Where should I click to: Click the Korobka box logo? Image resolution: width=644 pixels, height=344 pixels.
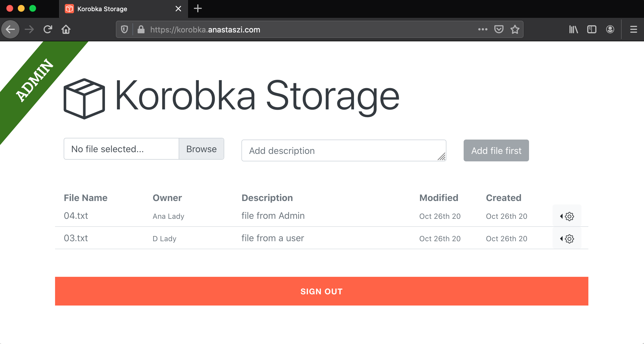click(84, 98)
